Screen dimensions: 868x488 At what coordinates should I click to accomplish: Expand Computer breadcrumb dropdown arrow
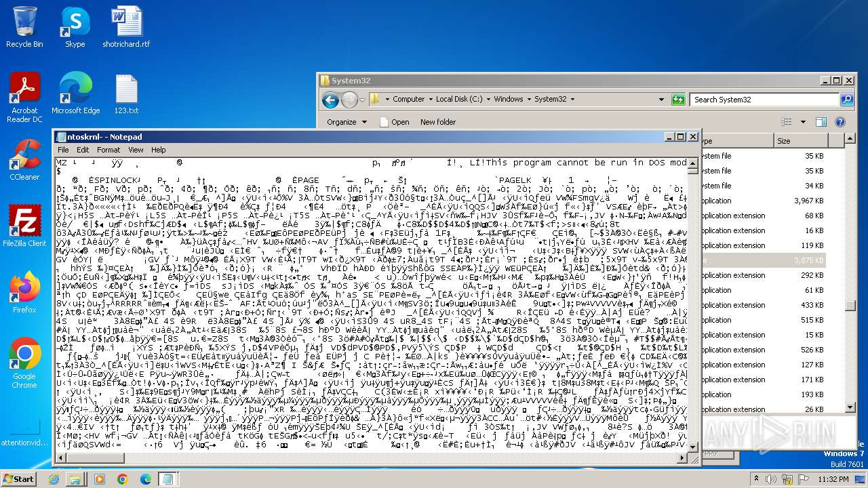tap(430, 99)
